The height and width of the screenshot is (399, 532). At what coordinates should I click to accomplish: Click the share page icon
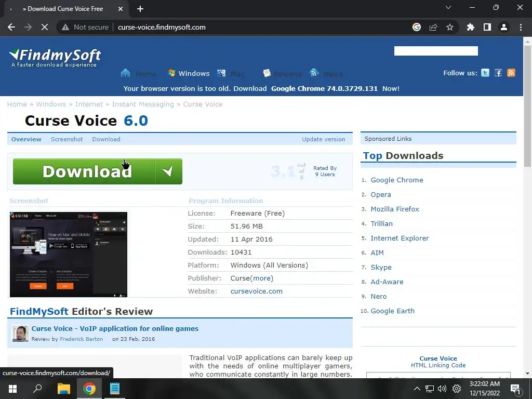pyautogui.click(x=433, y=27)
